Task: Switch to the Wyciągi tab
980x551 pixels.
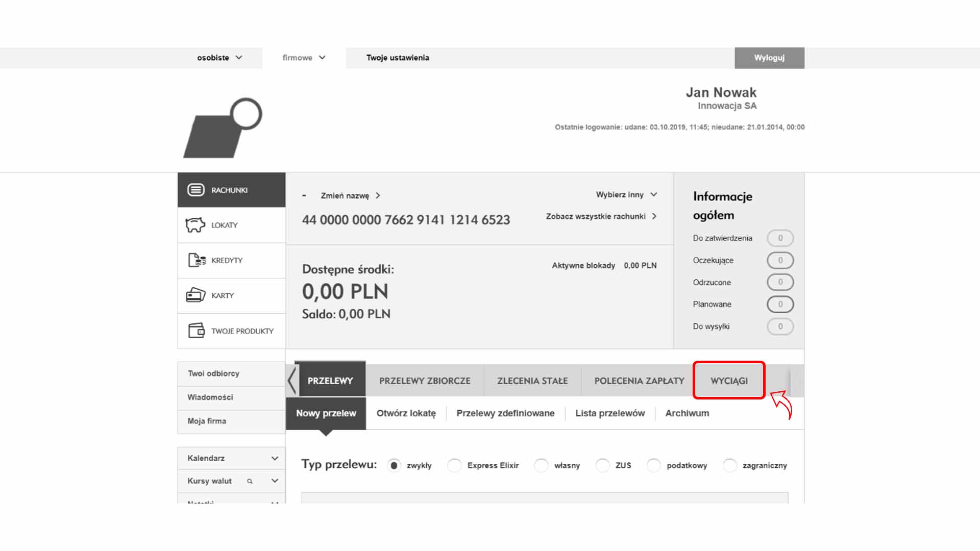Action: 728,381
